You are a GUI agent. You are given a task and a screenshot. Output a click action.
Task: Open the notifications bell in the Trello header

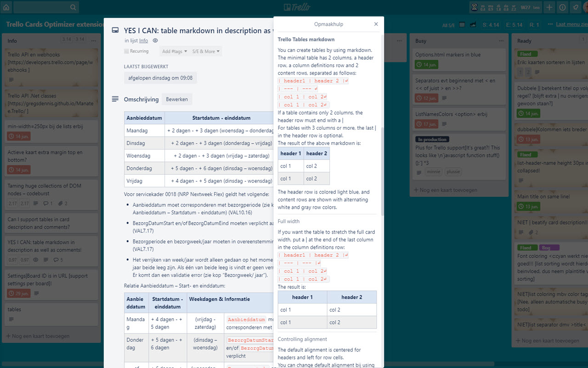point(576,7)
